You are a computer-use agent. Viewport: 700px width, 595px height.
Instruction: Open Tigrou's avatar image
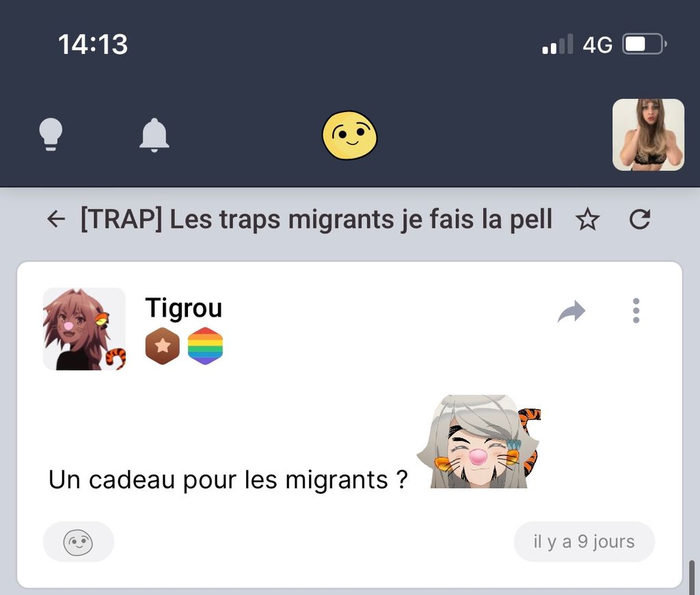click(84, 329)
